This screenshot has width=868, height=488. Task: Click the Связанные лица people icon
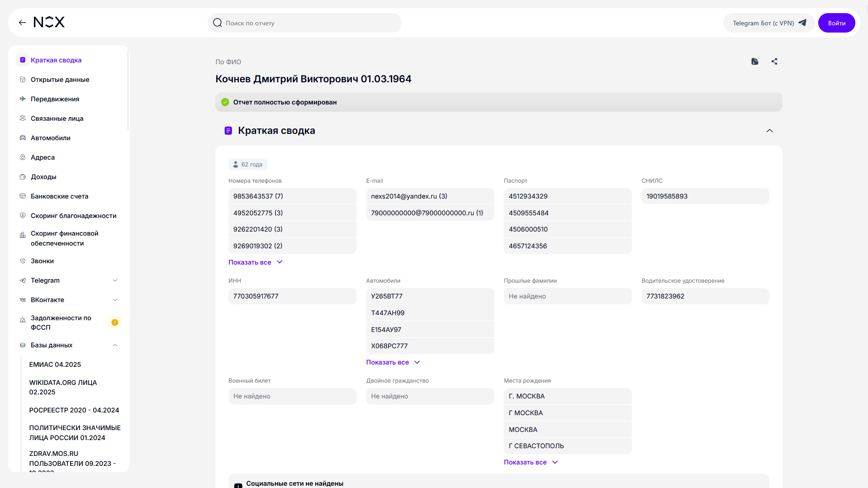pyautogui.click(x=23, y=118)
